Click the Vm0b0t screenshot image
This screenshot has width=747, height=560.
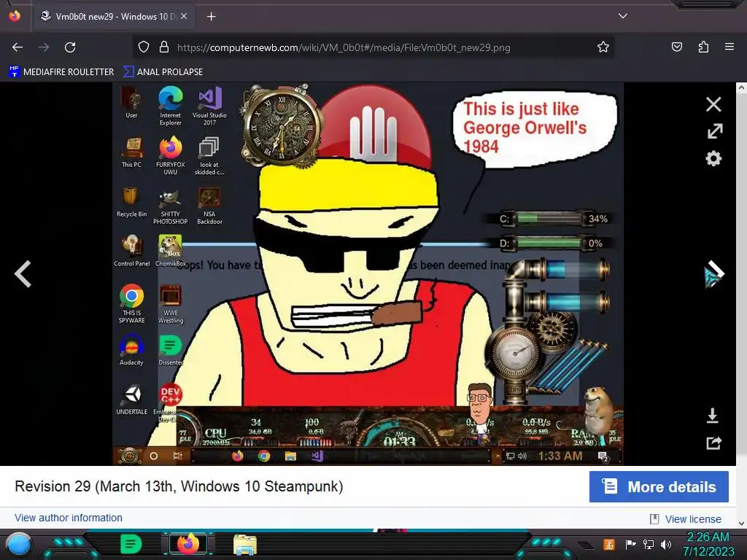click(x=368, y=274)
